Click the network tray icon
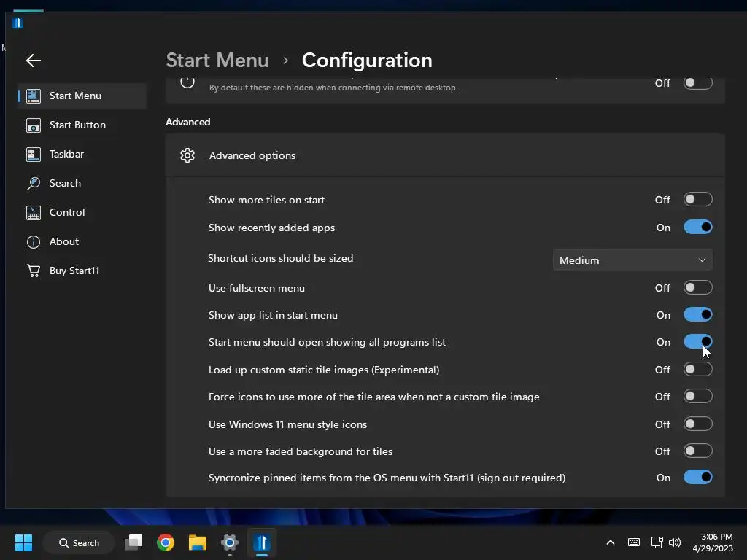 657,542
